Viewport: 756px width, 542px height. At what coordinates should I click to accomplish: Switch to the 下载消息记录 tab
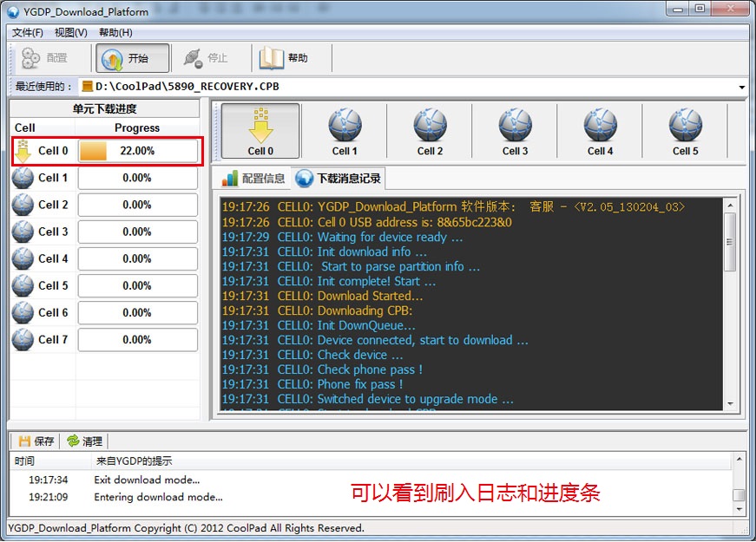click(x=339, y=179)
